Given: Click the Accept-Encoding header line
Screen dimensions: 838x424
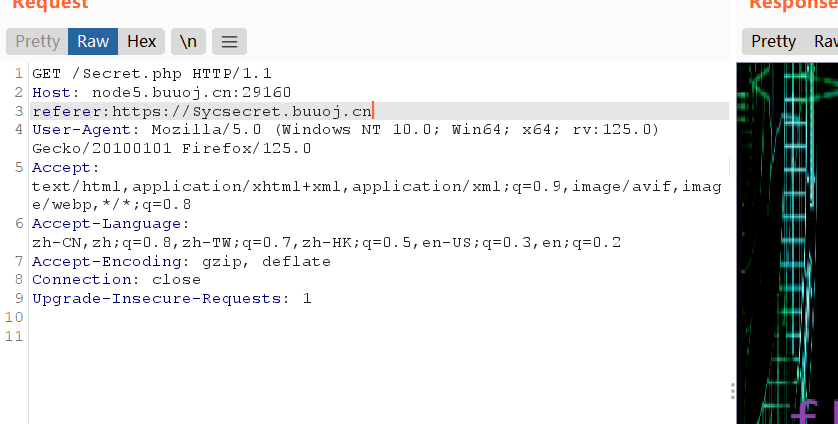Looking at the screenshot, I should pos(181,261).
